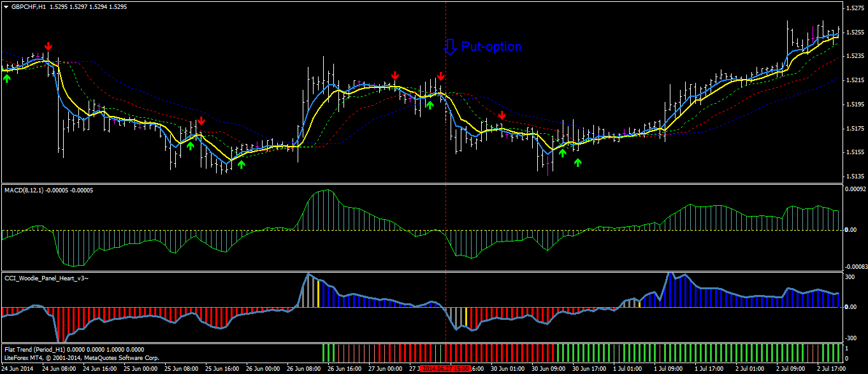Click the 30 Jun 09:00 time label
The height and width of the screenshot is (374, 868).
point(548,368)
